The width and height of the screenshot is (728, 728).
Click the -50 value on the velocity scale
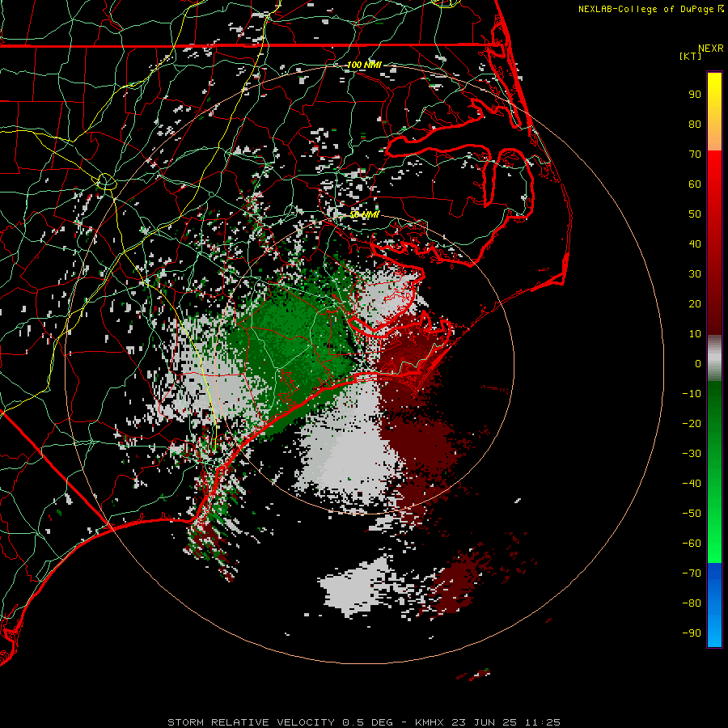click(692, 514)
